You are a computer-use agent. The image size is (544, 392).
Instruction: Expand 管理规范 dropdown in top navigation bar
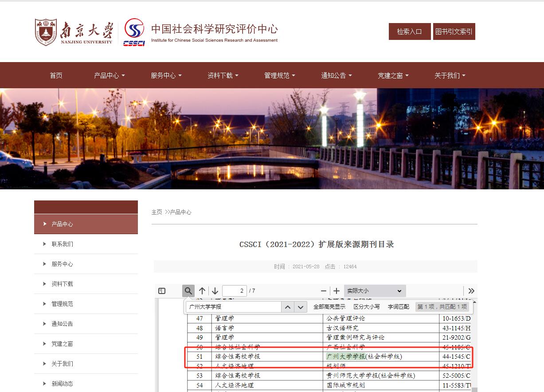point(280,75)
